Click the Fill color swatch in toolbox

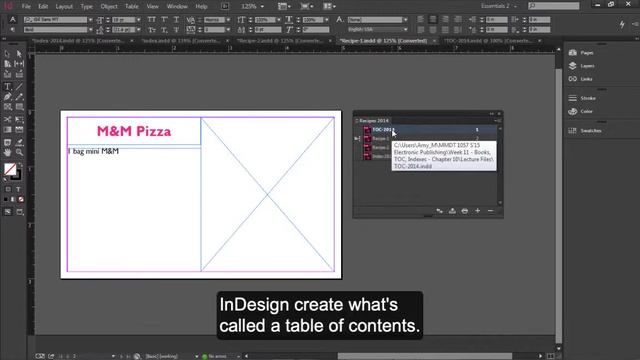click(10, 169)
